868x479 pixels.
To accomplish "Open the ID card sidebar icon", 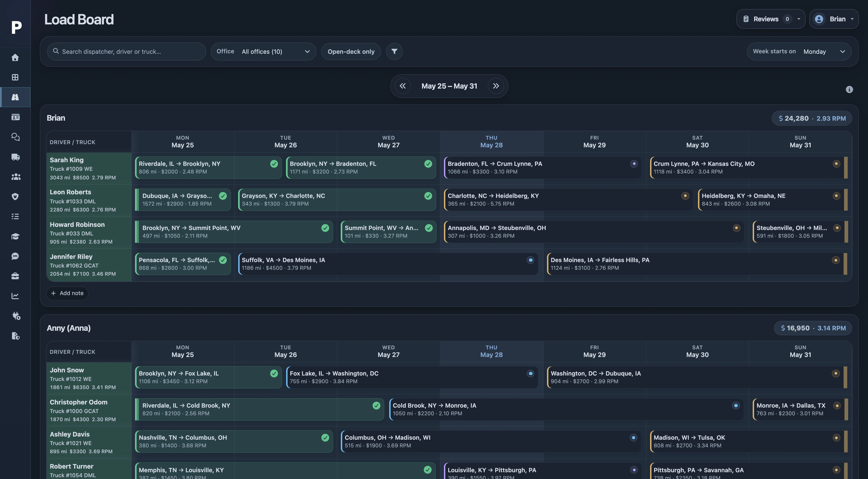I will coord(15,117).
